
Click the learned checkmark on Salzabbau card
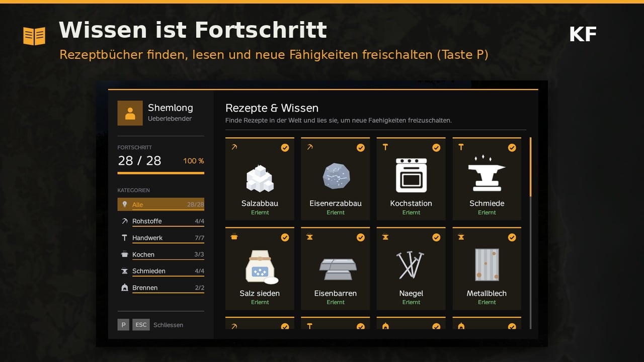coord(285,148)
